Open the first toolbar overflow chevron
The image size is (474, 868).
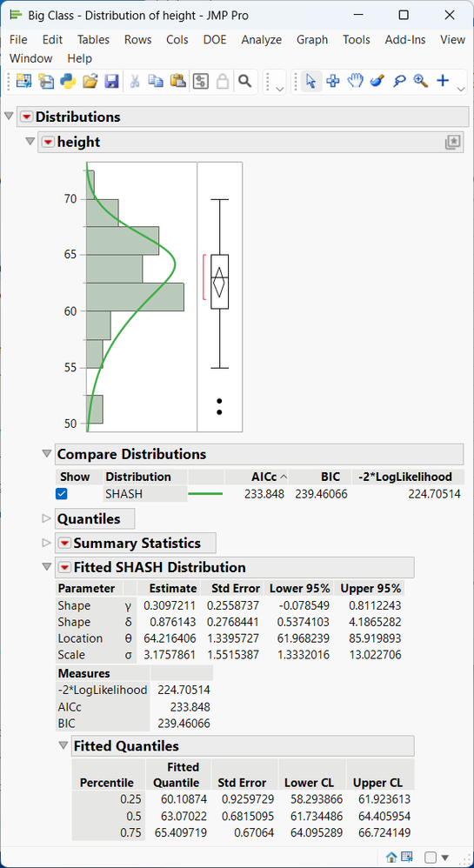click(x=279, y=89)
